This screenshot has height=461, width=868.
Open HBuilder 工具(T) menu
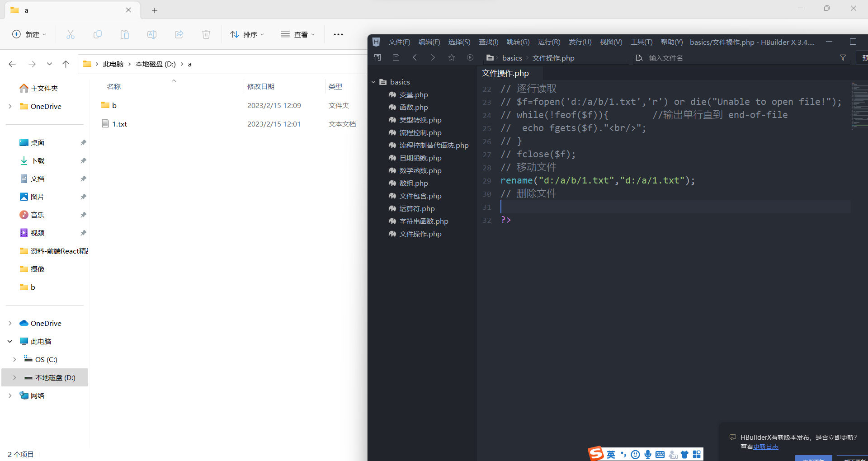tap(642, 42)
